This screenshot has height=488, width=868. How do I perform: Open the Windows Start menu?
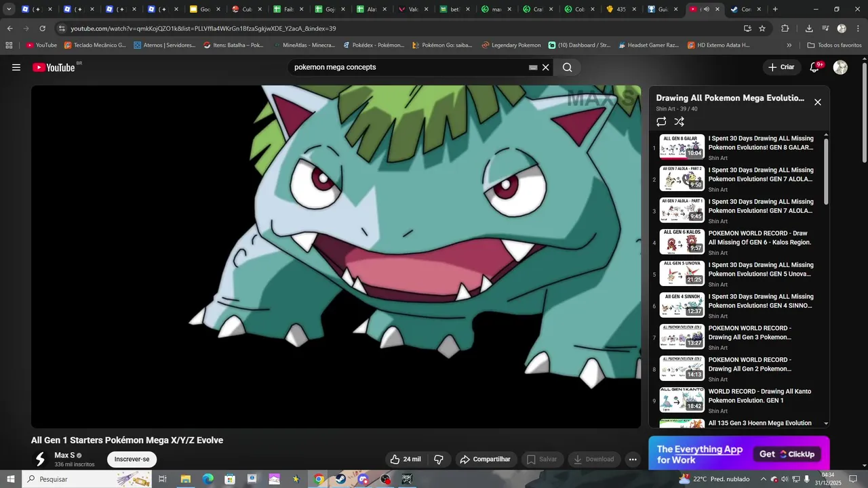[11, 479]
